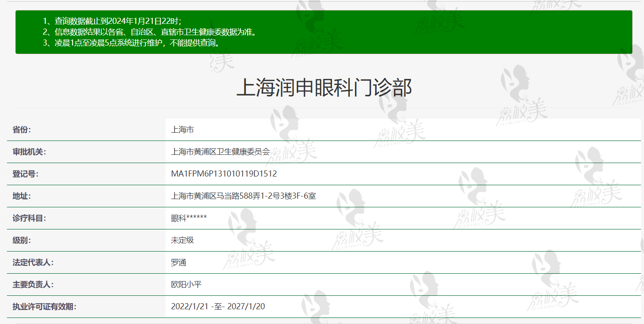Select the 省份 label
Viewport: 644px width, 324px height.
pyautogui.click(x=22, y=129)
